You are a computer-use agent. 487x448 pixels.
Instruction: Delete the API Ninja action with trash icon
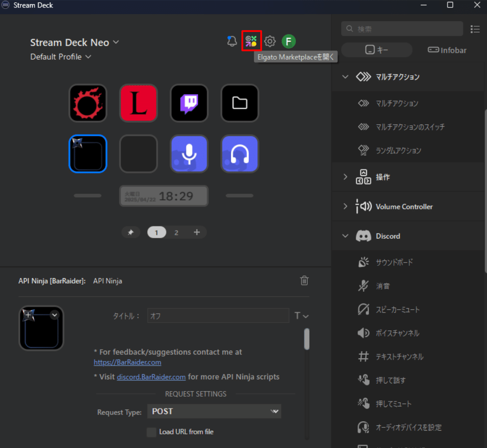pyautogui.click(x=304, y=280)
